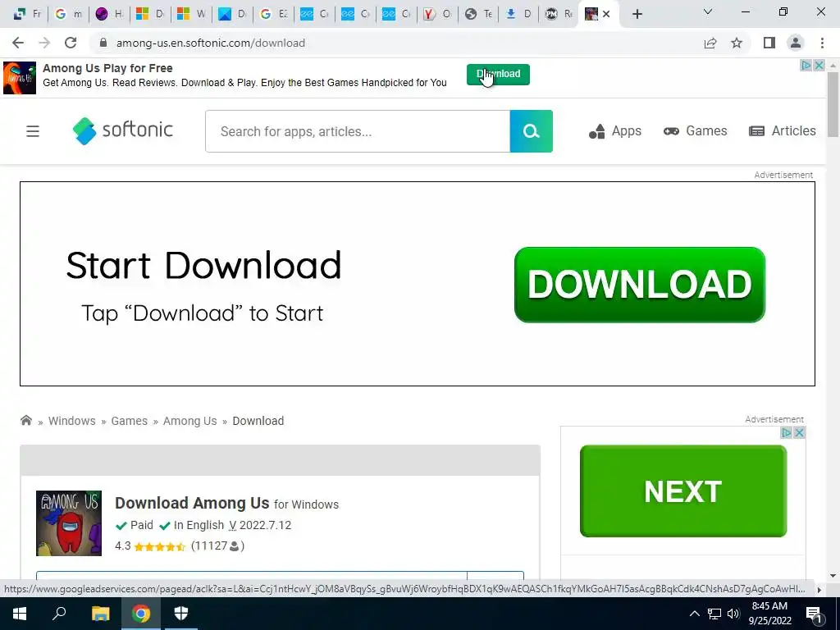The image size is (840, 630).
Task: Open the Apps section
Action: point(615,130)
